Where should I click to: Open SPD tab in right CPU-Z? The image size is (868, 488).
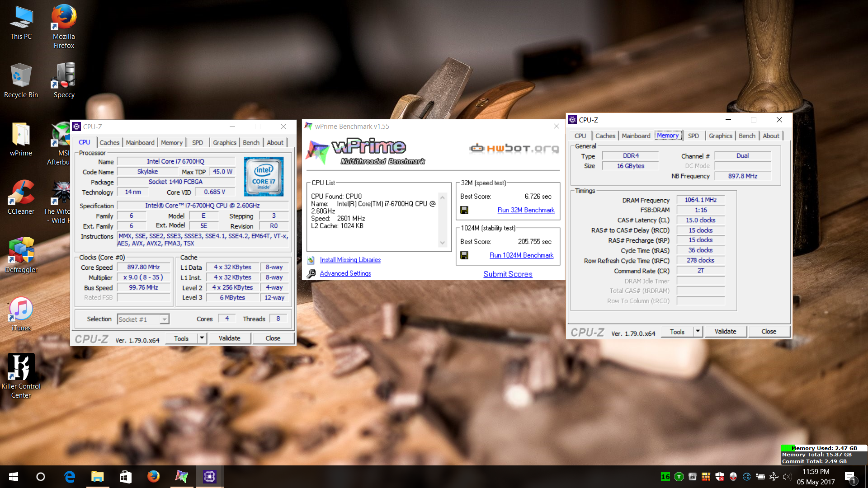tap(693, 136)
